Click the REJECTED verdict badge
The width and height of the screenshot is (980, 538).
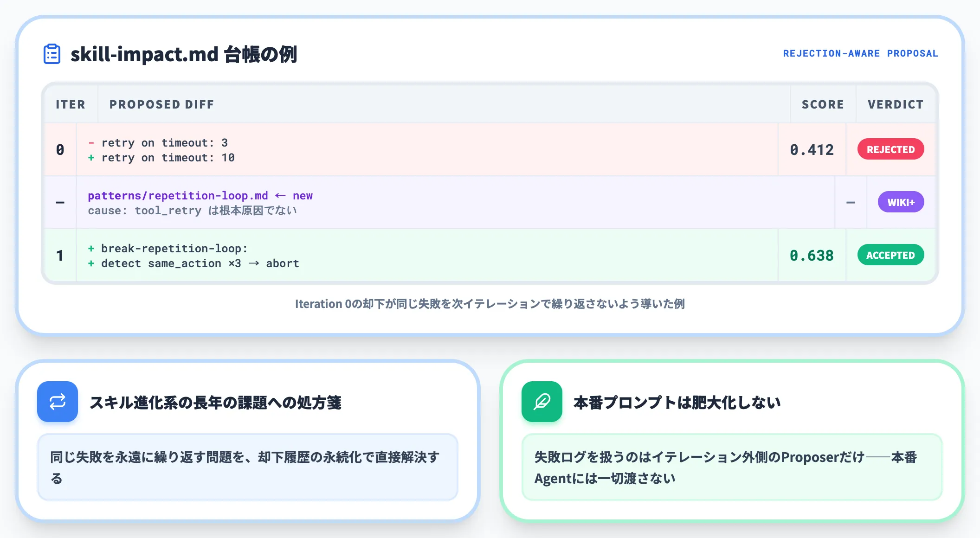(890, 149)
